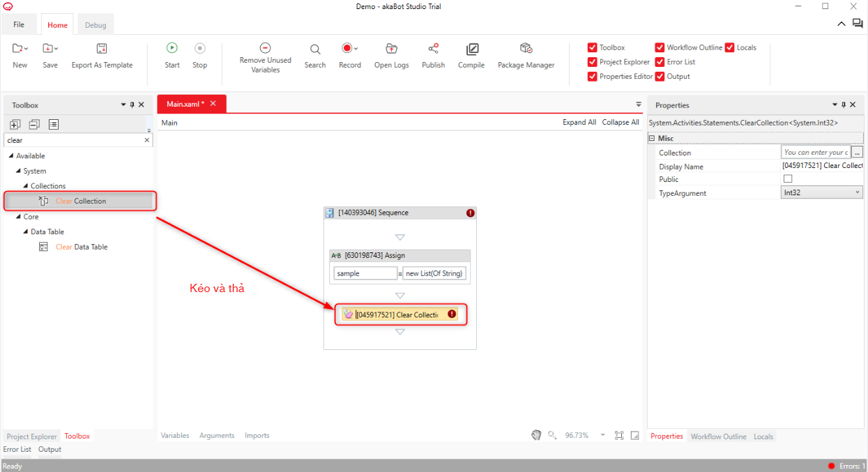Check the Public property checkbox
The image size is (868, 472).
tap(788, 179)
